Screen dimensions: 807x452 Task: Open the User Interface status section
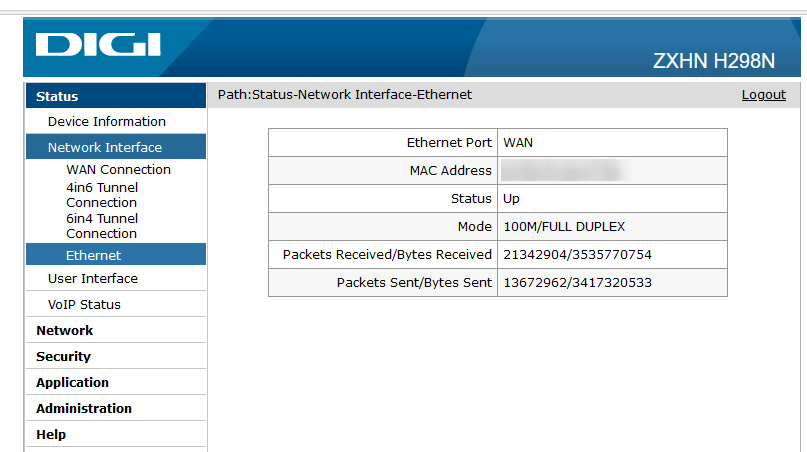pos(93,279)
